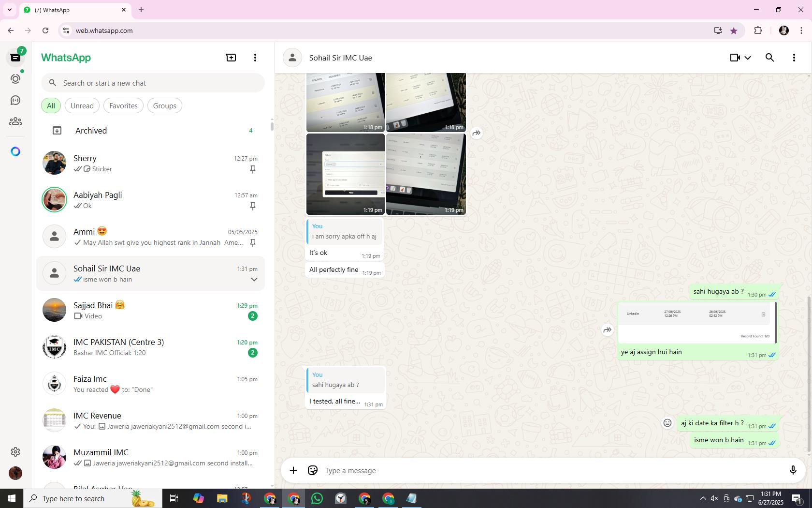This screenshot has width=812, height=508.
Task: Open the Chats icon in left sidebar
Action: pyautogui.click(x=15, y=58)
